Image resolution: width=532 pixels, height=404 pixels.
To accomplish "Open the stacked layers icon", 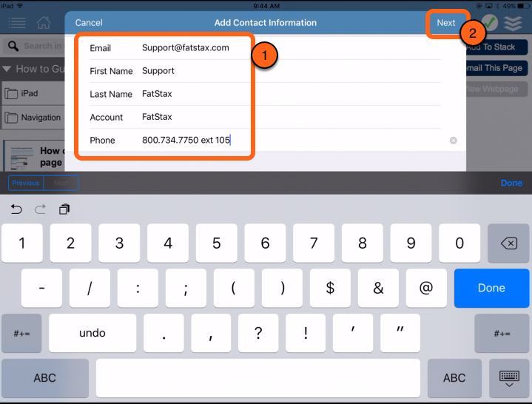I will tap(513, 23).
